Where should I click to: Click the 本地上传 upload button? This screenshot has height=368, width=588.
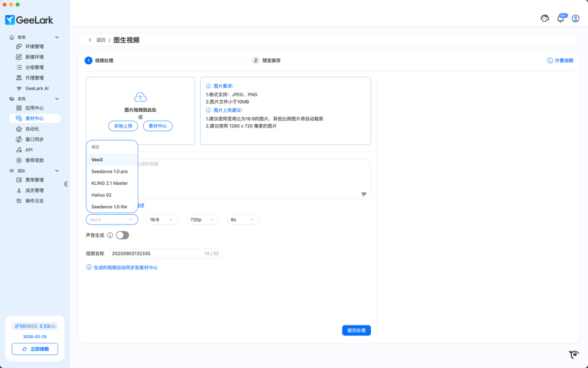point(124,126)
